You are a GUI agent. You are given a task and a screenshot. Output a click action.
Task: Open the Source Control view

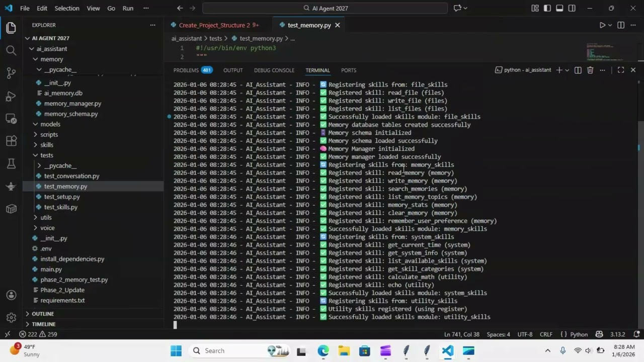11,73
